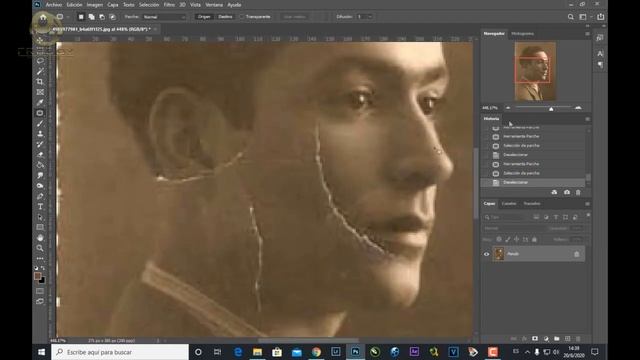Click the Origen button
The height and width of the screenshot is (360, 640).
(204, 17)
